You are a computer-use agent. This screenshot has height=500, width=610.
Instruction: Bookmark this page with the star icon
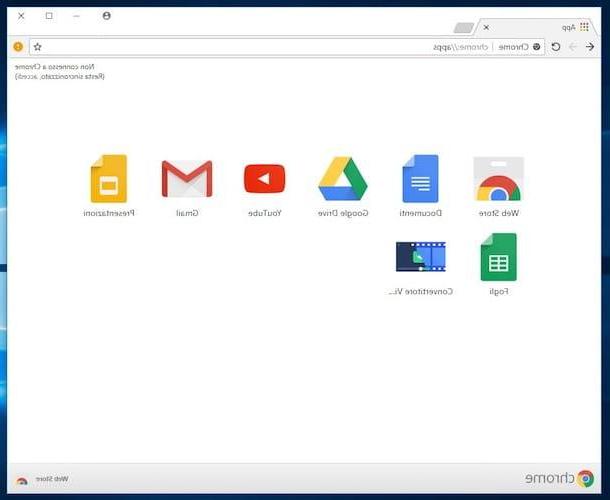[x=37, y=47]
